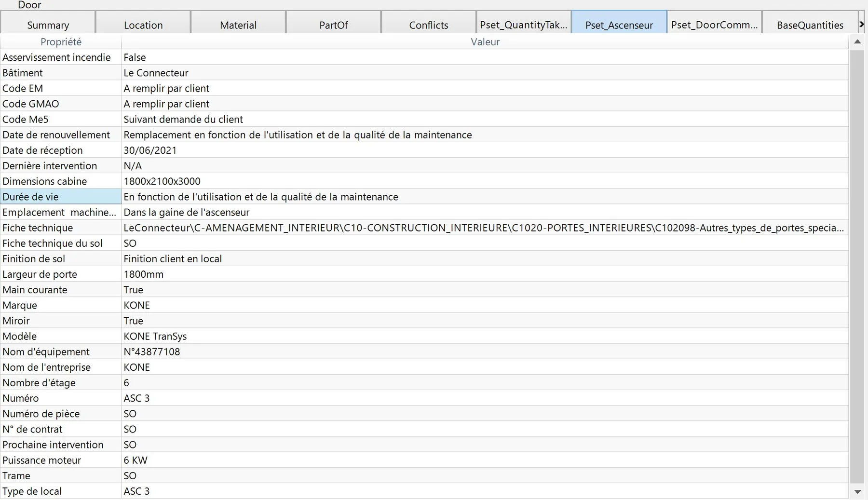The image size is (868, 500).
Task: Open the BaseQuantities tab
Action: (810, 25)
